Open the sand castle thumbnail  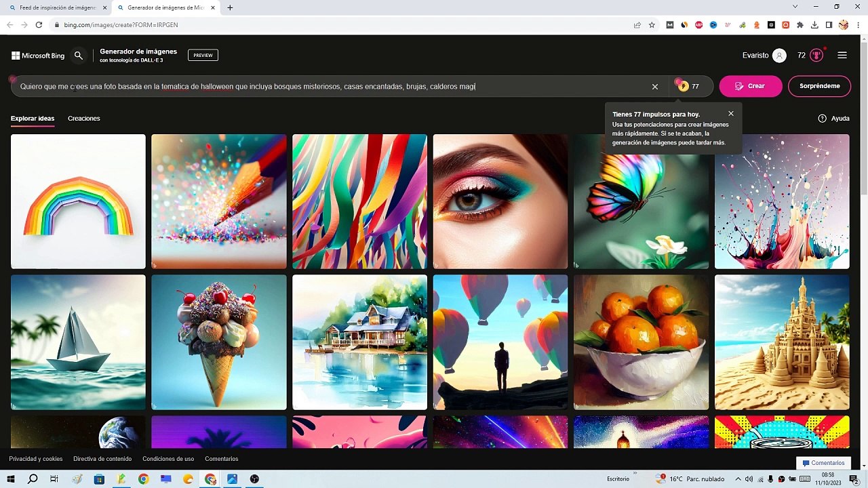pos(782,342)
